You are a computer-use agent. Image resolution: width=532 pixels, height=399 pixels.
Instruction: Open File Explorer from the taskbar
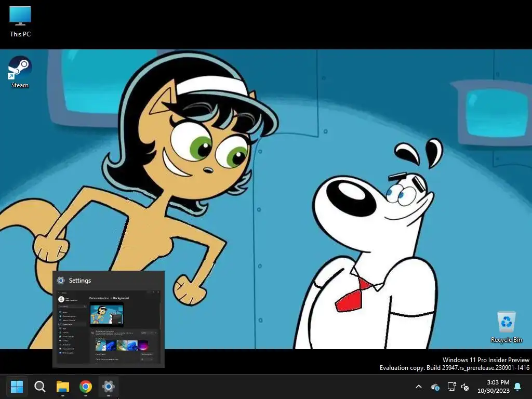63,386
